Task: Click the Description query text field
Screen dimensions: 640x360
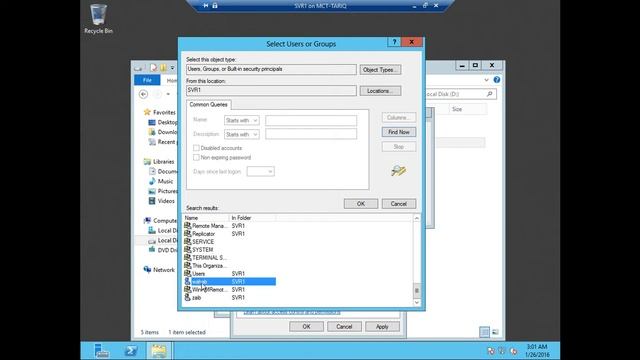Action: click(x=311, y=134)
